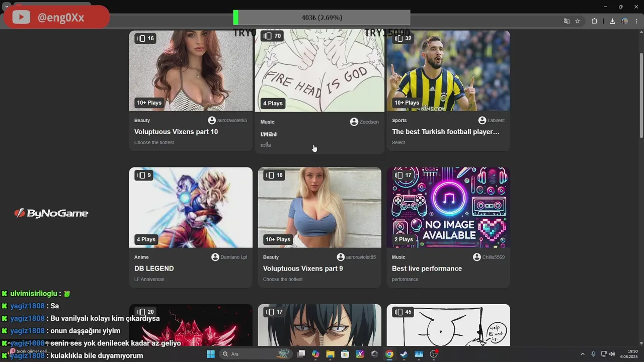644x362 pixels.
Task: Click the 17 items badge on Best live performance
Action: tap(403, 175)
